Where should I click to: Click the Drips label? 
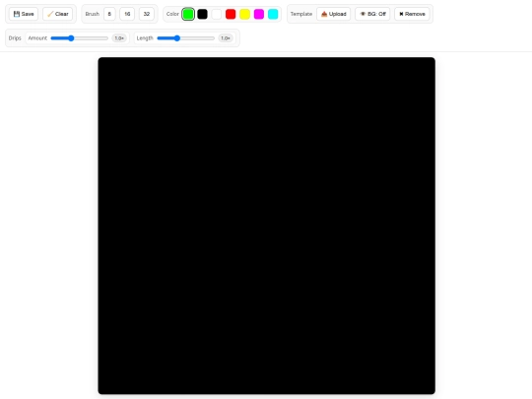[15, 38]
